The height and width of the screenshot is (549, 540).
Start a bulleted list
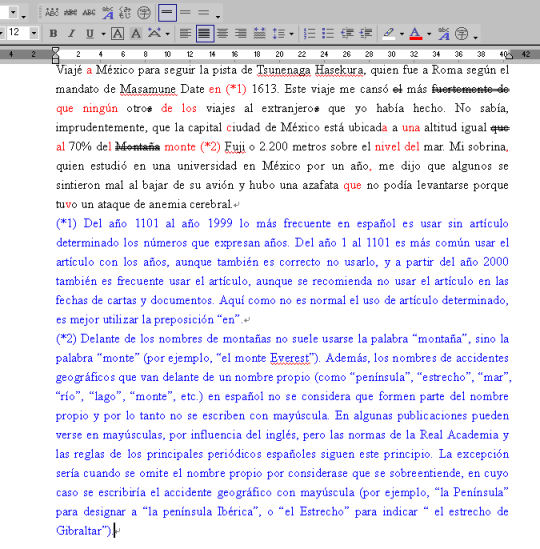click(328, 34)
